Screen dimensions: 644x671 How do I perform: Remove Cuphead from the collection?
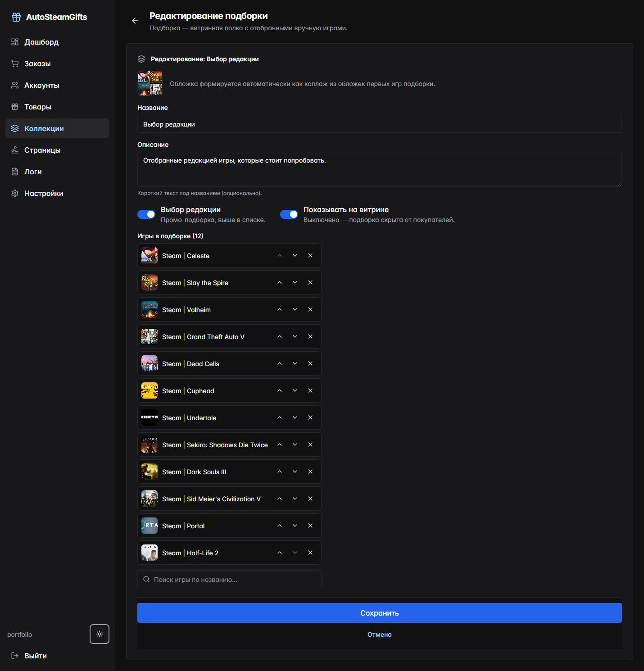click(x=310, y=390)
